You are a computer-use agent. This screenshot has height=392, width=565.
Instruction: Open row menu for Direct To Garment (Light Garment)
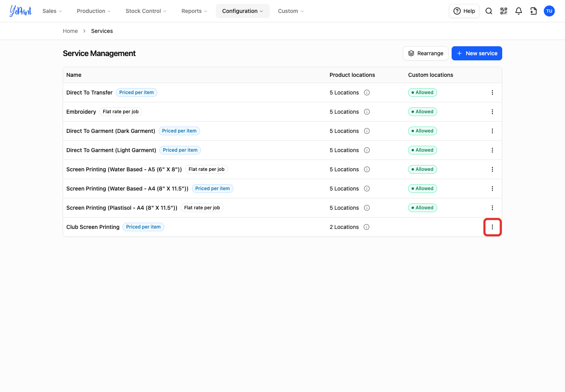point(492,150)
